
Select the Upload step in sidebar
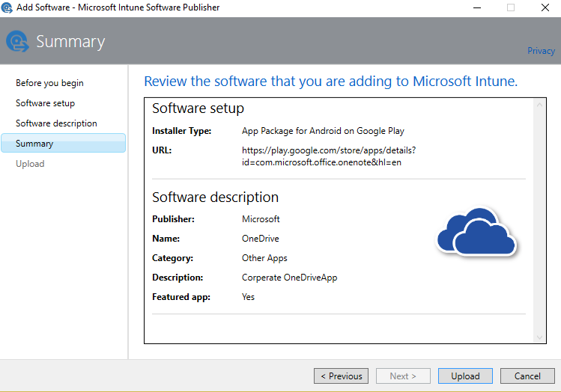click(30, 164)
